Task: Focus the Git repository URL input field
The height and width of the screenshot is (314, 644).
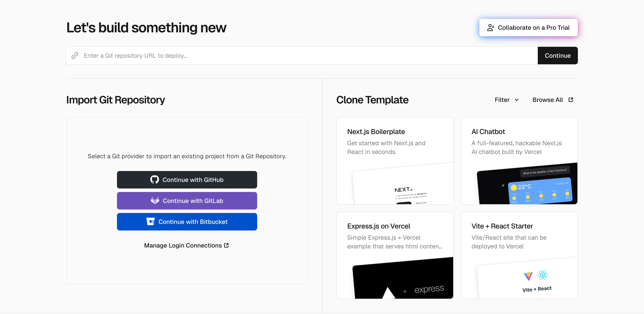Action: click(300, 55)
